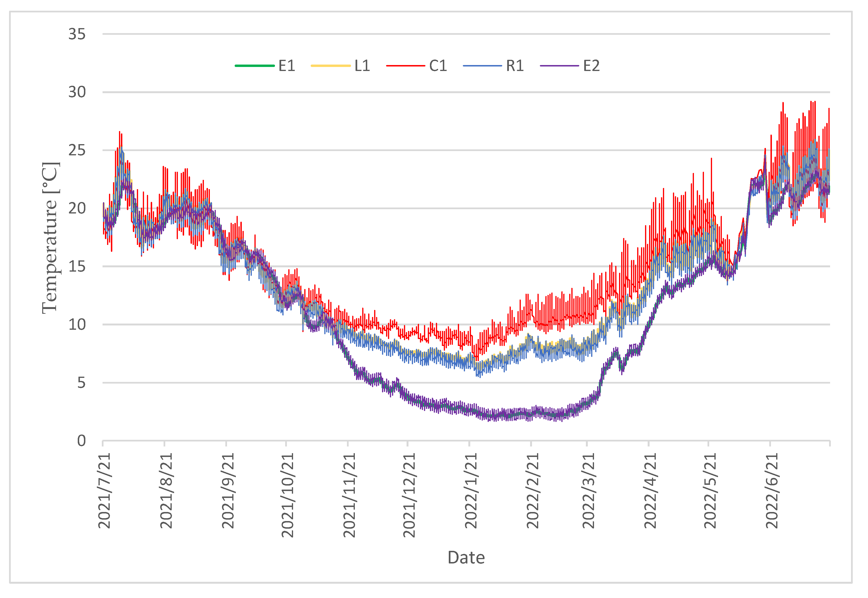Click the 2021/7/21 date axis label
Image resolution: width=868 pixels, height=598 pixels.
tap(104, 491)
